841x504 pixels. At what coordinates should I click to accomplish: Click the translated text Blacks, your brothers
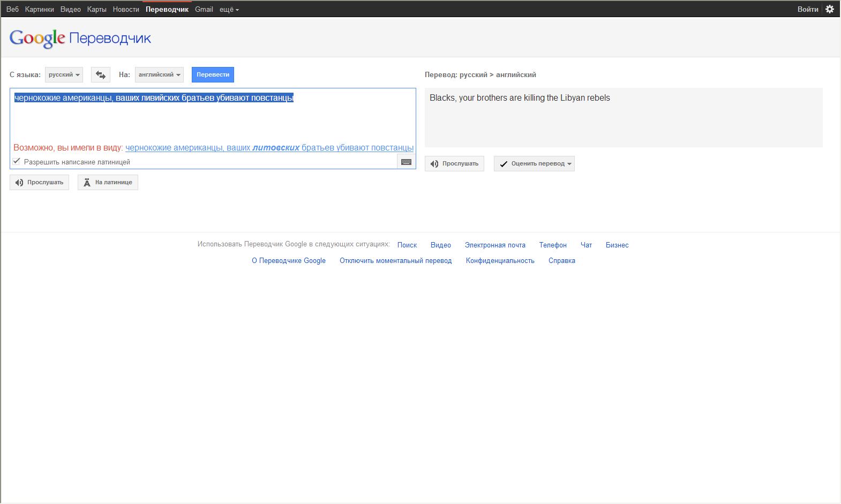pyautogui.click(x=520, y=98)
